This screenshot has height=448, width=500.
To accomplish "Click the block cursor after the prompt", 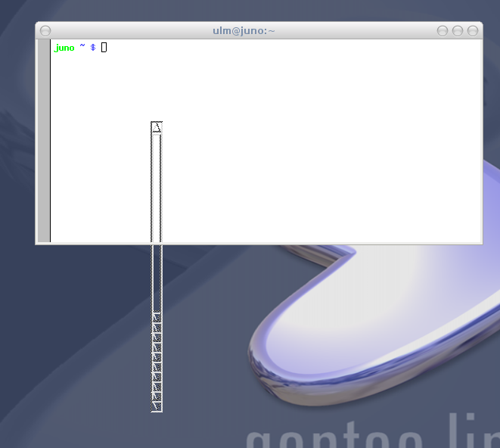I will point(104,48).
